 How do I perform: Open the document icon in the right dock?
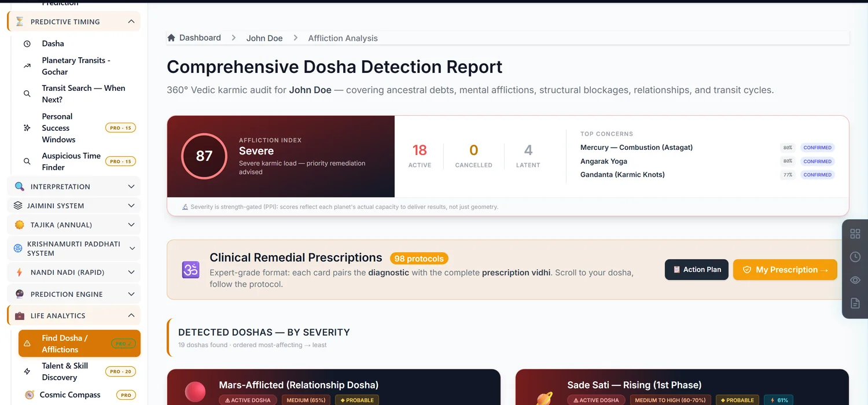pos(855,303)
